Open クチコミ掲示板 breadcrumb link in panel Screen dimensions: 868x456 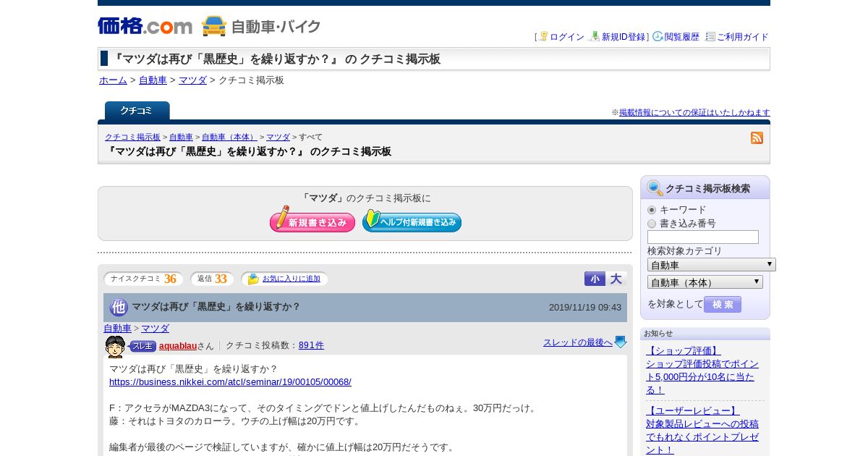tap(132, 137)
